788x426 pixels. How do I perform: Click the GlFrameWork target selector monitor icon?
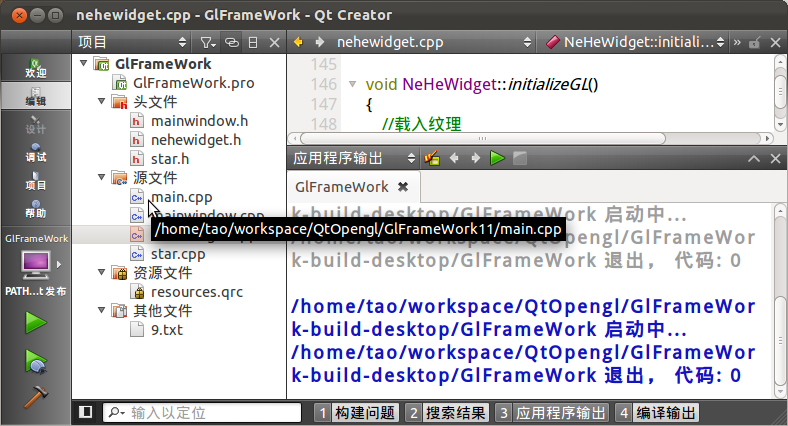point(35,265)
